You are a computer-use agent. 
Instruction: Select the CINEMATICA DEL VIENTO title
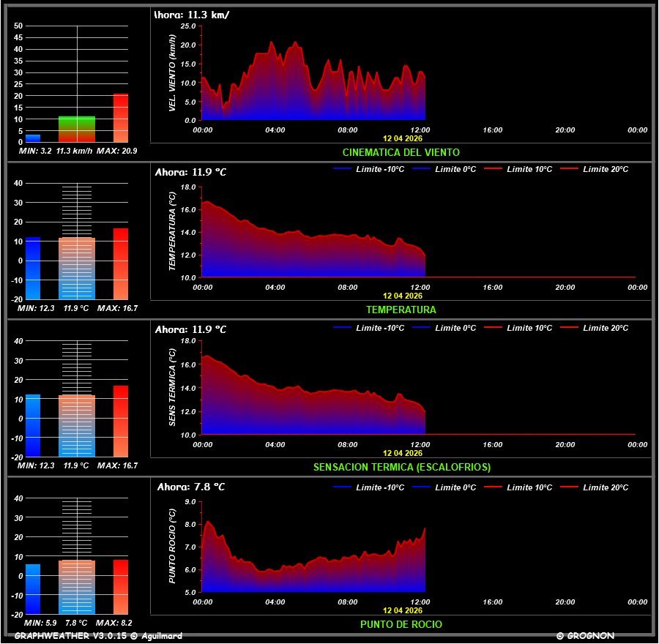pyautogui.click(x=401, y=152)
